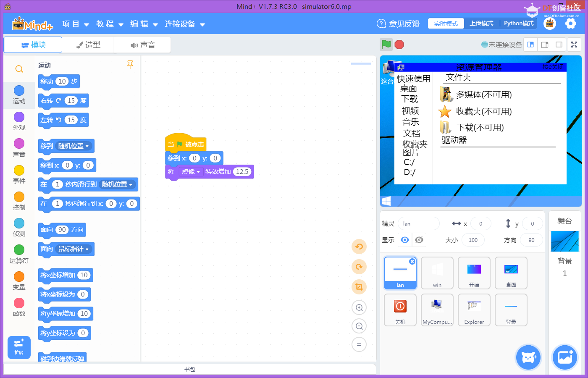This screenshot has height=378, width=588.
Task: Click the redo button on workspace
Action: [x=359, y=267]
